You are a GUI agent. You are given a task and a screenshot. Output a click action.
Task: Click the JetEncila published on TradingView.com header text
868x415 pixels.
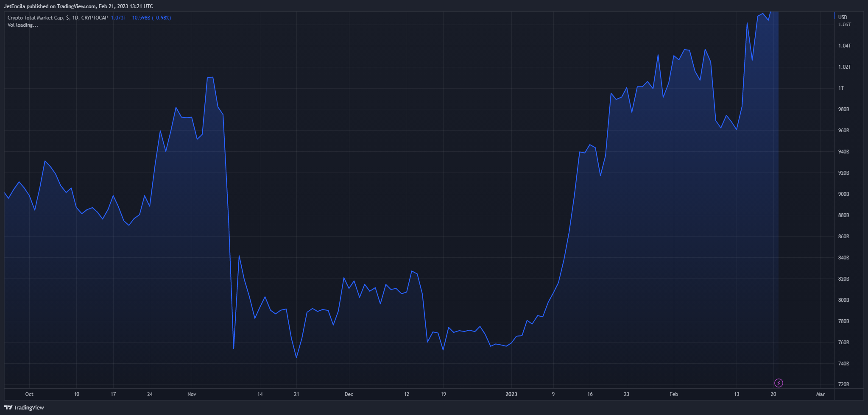click(x=78, y=6)
